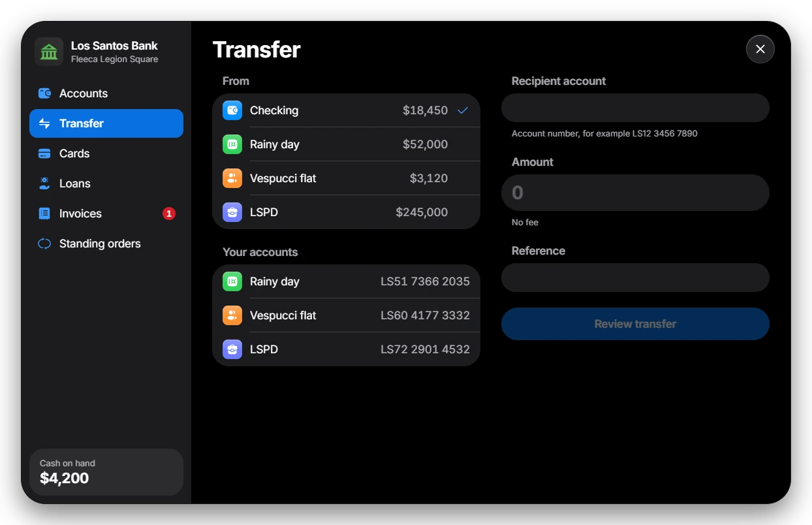Select Vespucci flat as source account
The image size is (812, 525).
click(346, 178)
